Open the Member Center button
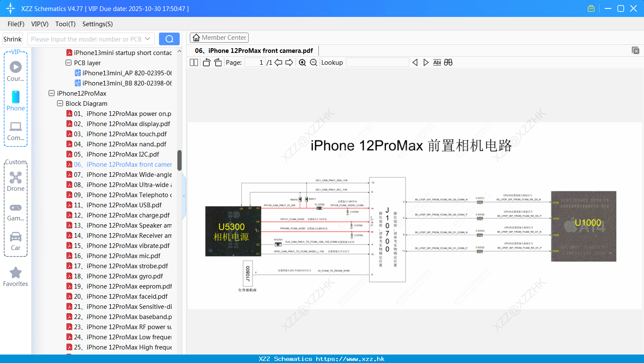Screen dimensions: 644x363 point(219,38)
